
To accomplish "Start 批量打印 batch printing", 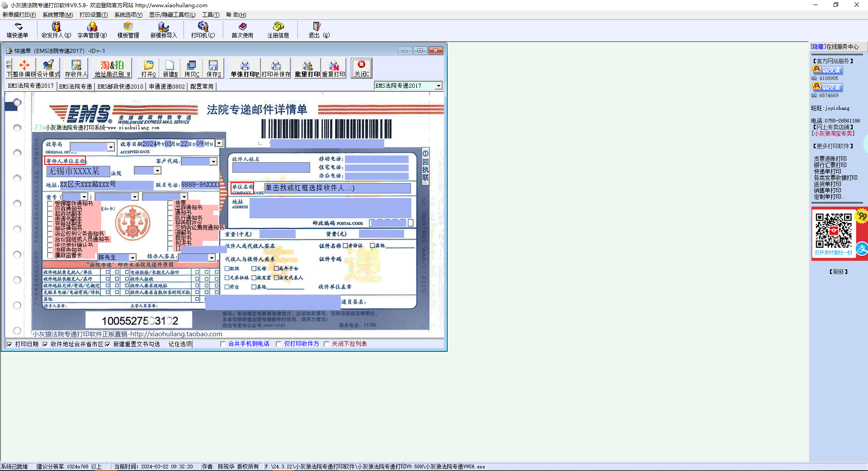I will pyautogui.click(x=307, y=68).
